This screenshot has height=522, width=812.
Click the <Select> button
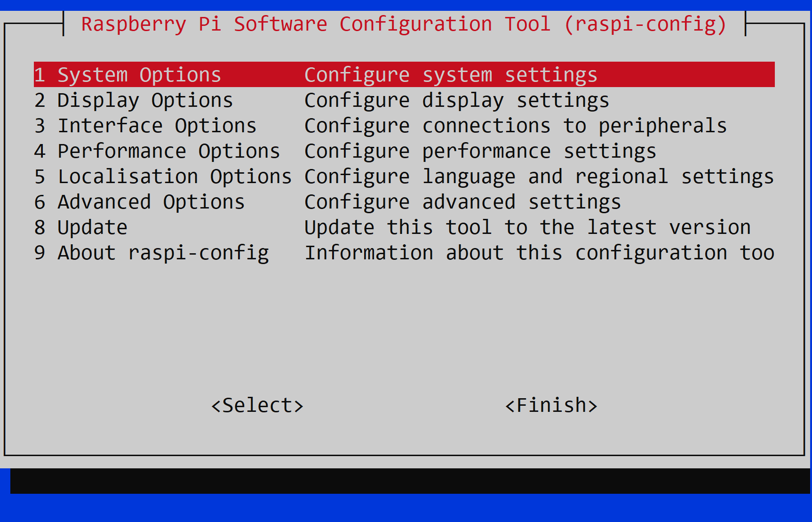click(257, 405)
